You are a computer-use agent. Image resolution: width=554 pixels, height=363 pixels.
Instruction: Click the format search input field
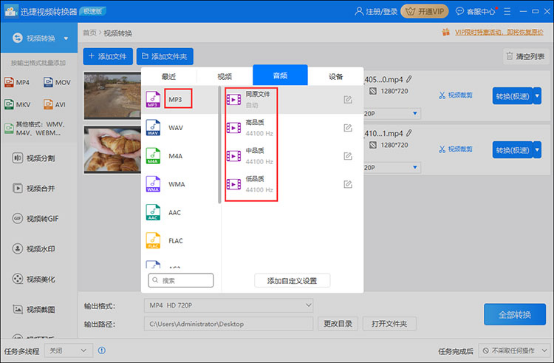(181, 280)
